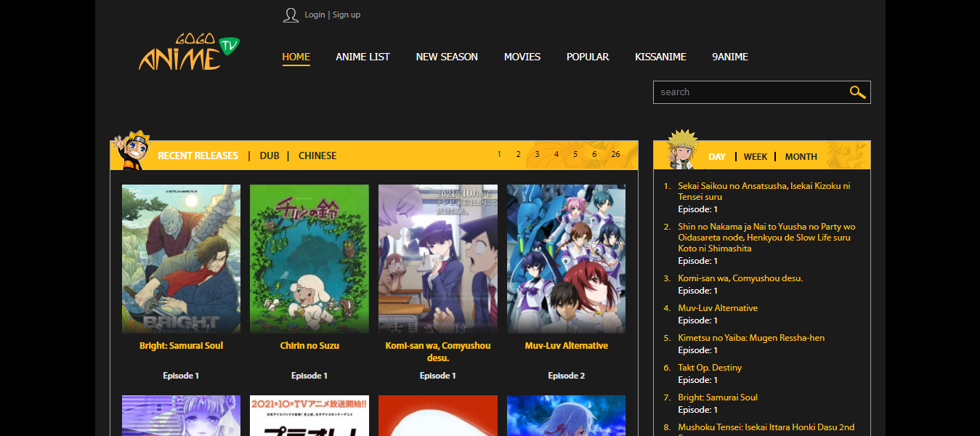Open the KISSANIME menu link
This screenshot has width=980, height=436.
[660, 57]
